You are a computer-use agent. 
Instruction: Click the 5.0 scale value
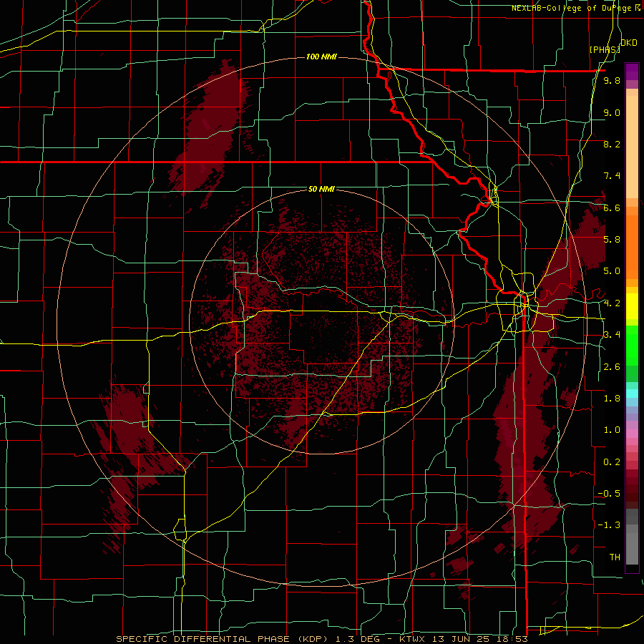(612, 271)
